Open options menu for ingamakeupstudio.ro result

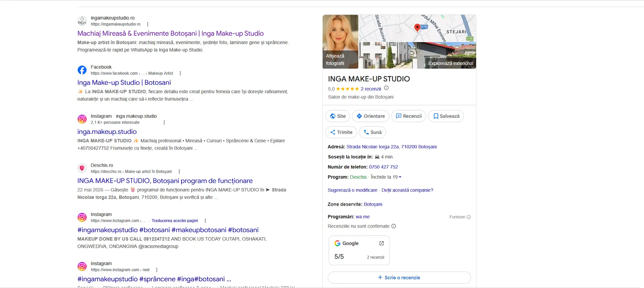pyautogui.click(x=148, y=24)
